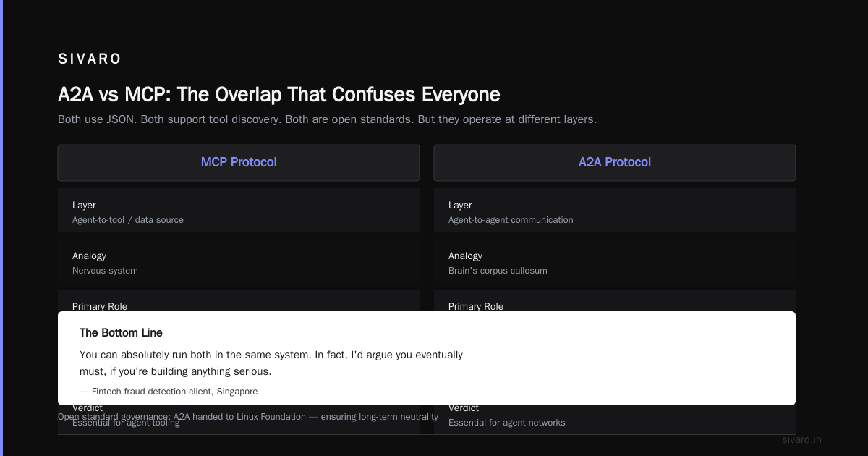The height and width of the screenshot is (456, 868).
Task: Click the A2A Primary Role row
Action: click(x=615, y=300)
